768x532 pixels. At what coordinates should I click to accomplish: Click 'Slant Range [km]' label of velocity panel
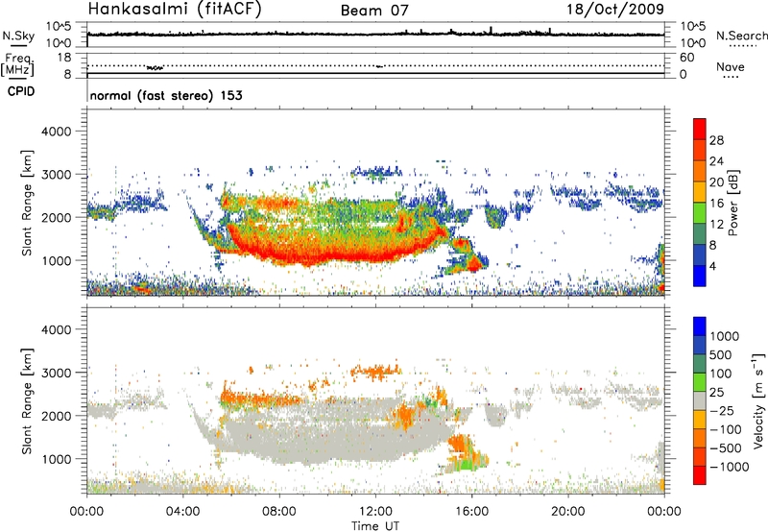(x=27, y=400)
